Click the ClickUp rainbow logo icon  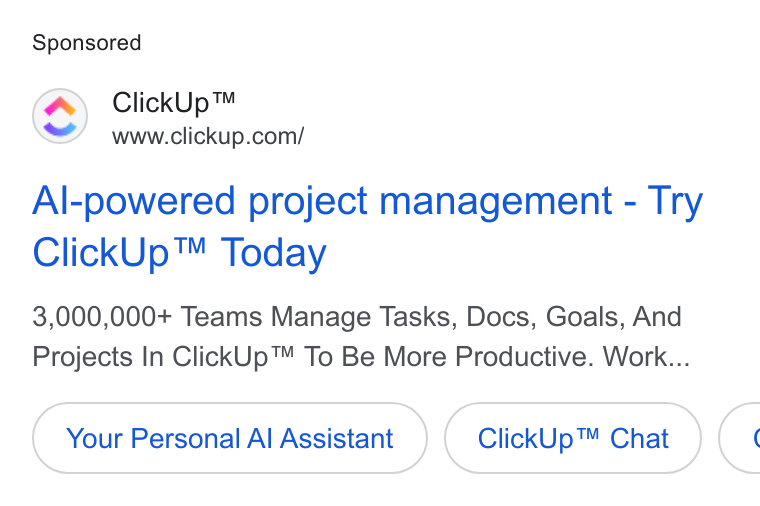pos(60,116)
